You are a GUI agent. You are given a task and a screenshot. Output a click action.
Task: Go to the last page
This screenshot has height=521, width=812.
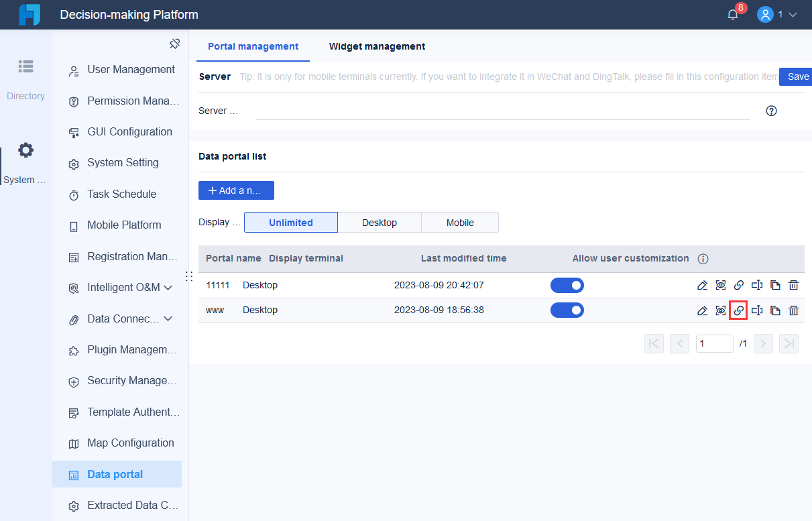[x=789, y=343]
